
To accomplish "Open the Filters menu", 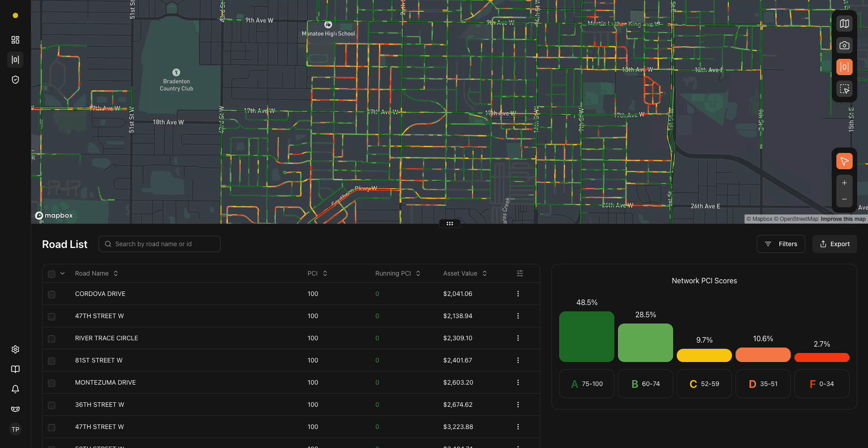I will 781,244.
